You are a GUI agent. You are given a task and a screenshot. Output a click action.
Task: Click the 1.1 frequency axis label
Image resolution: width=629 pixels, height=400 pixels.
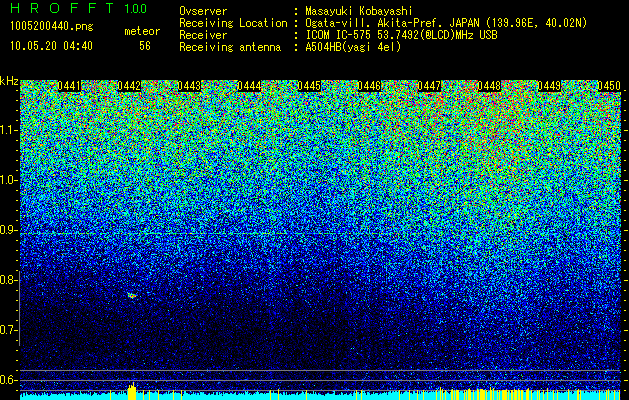coord(8,130)
